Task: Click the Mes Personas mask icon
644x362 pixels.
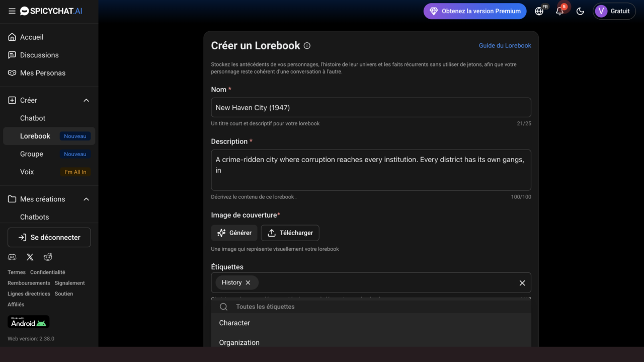Action: tap(12, 73)
